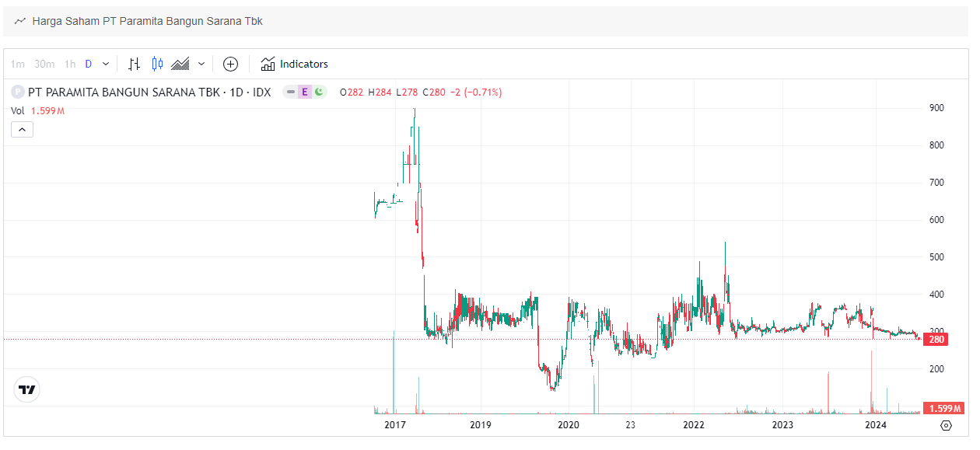Click the TradingView logo watermark
980x450 pixels.
[26, 389]
